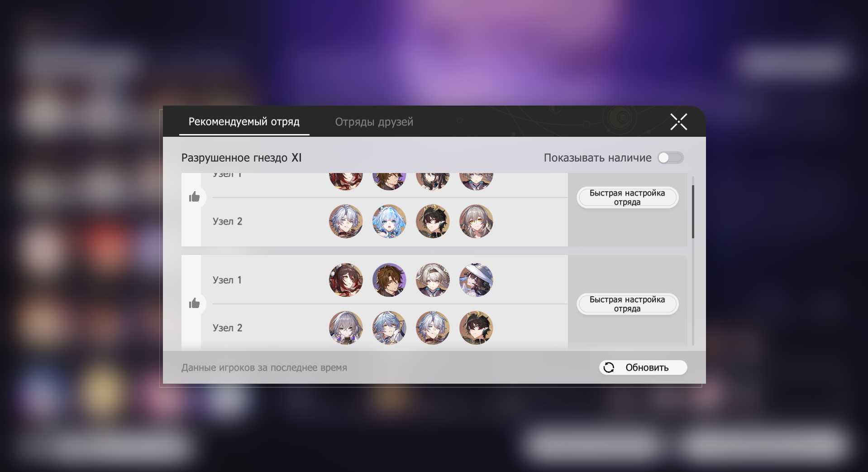This screenshot has height=472, width=868.
Task: Click the dark-haired character with gold horns
Action: coord(433,221)
